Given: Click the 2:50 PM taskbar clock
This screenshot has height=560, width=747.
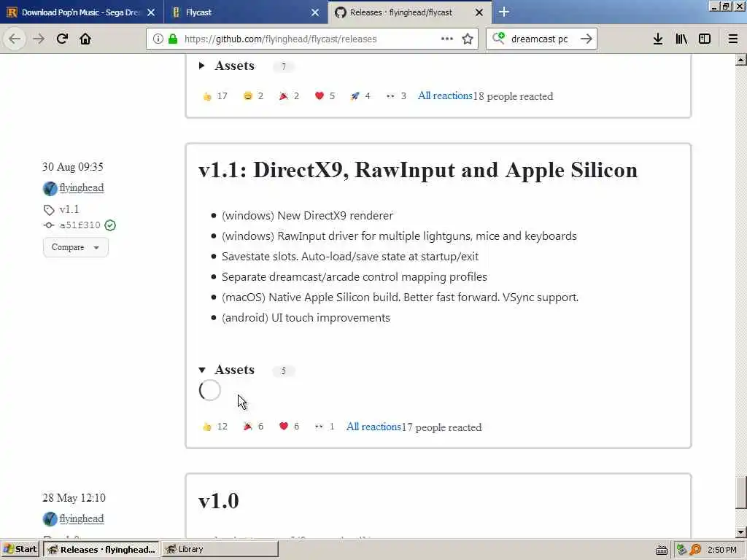Looking at the screenshot, I should [722, 550].
